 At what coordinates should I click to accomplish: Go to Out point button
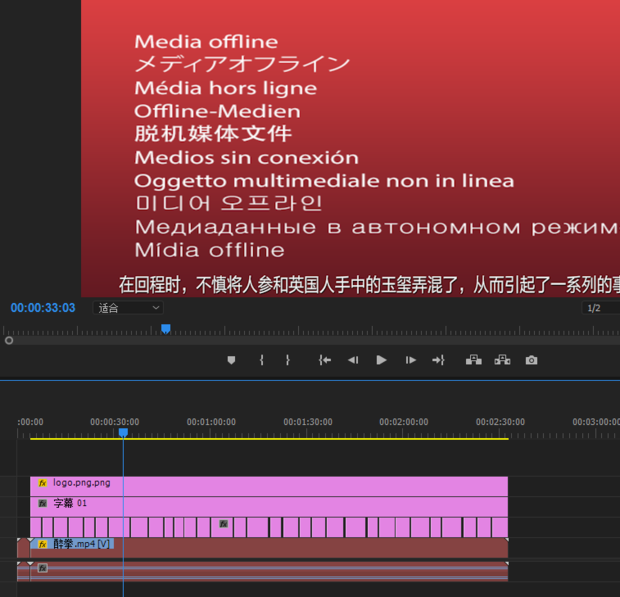[439, 360]
